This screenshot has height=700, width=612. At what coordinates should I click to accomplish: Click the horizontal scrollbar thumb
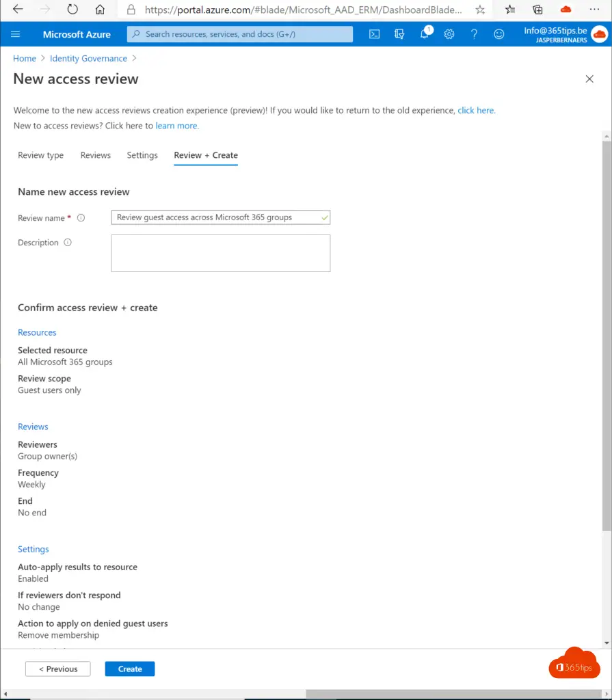pos(454,694)
